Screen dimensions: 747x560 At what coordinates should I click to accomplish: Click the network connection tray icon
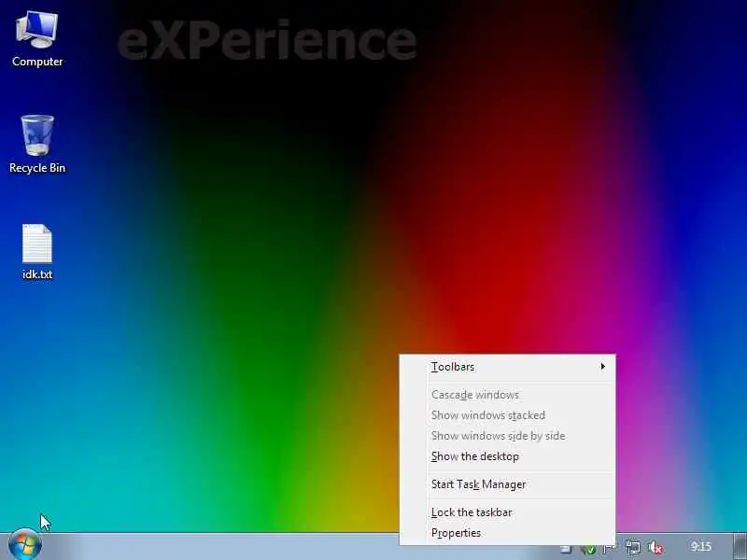pos(632,548)
